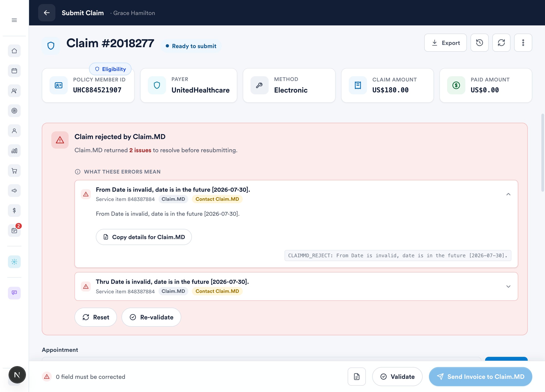Viewport: 545px width, 392px height.
Task: Open the tasks icon with badge 2
Action: tap(14, 230)
